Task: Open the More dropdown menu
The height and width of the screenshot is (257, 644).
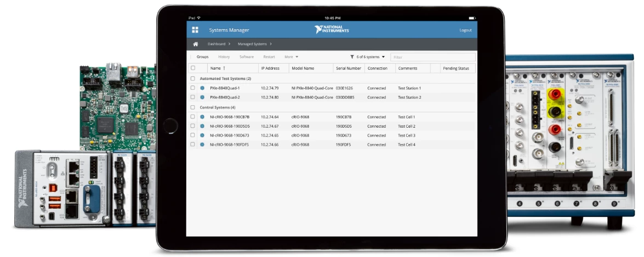Action: [x=291, y=57]
